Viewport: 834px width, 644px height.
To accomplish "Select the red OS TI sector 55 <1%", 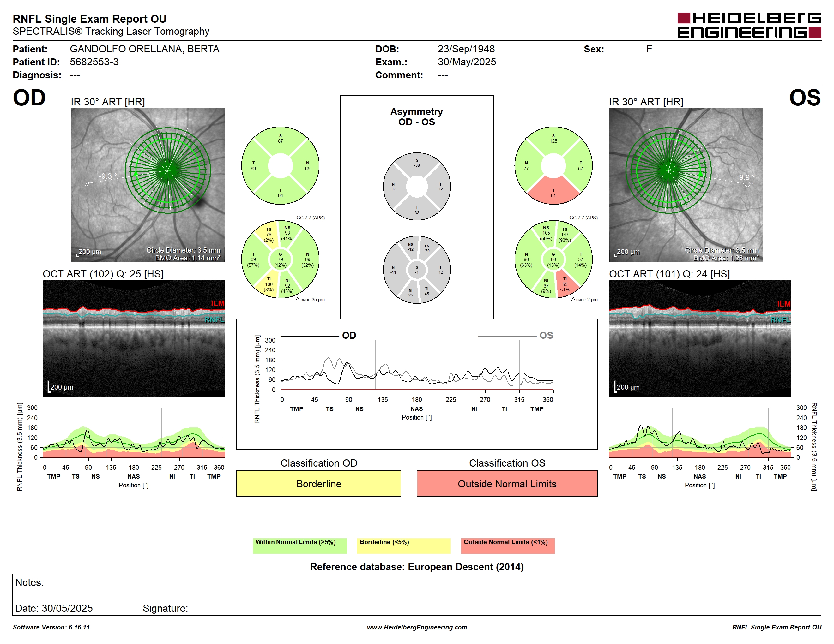I will click(565, 284).
